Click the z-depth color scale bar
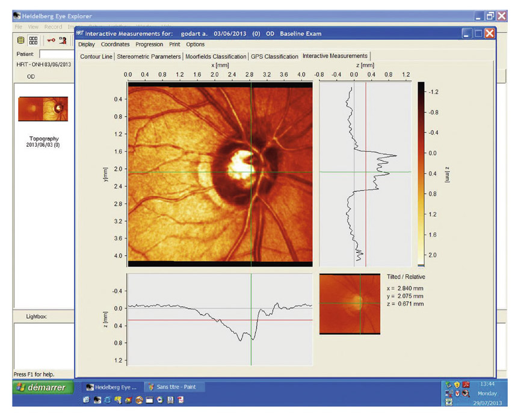521x420 pixels. tap(421, 174)
